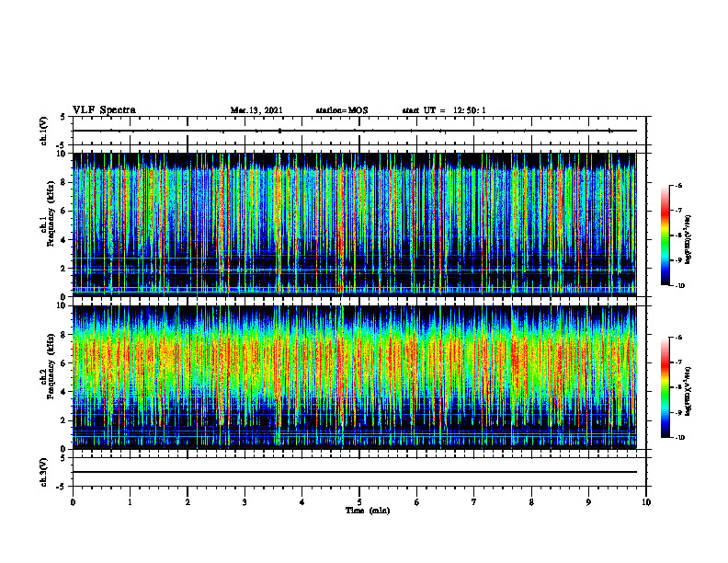Click the "ch.3(V)" axis label
Screen dimensions: 728x563
coord(43,472)
